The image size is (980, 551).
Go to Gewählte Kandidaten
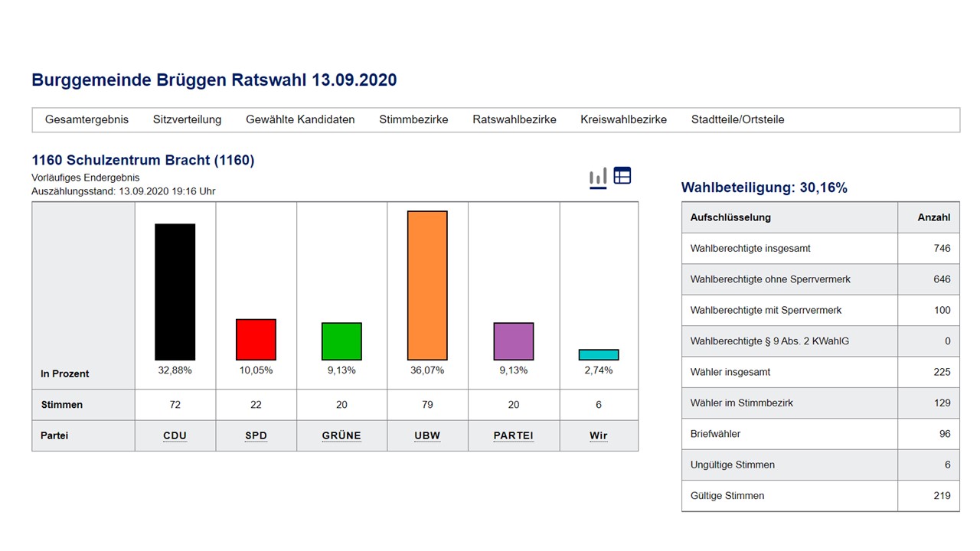[300, 119]
